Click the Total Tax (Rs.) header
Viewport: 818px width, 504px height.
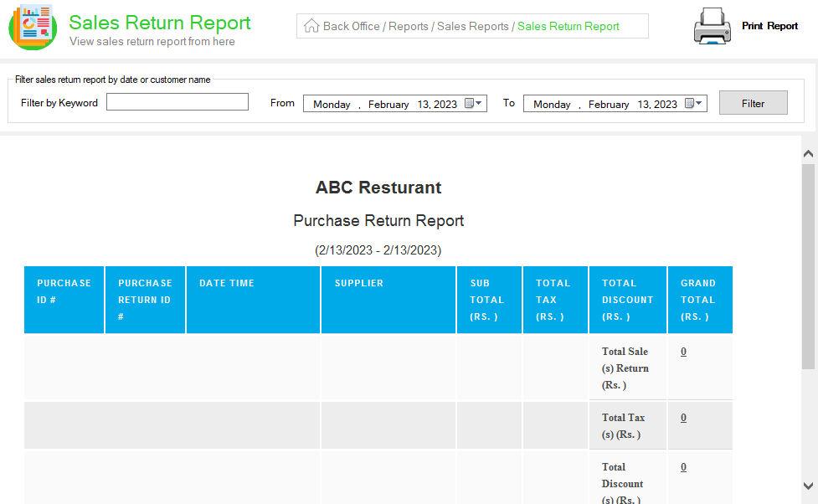point(556,300)
